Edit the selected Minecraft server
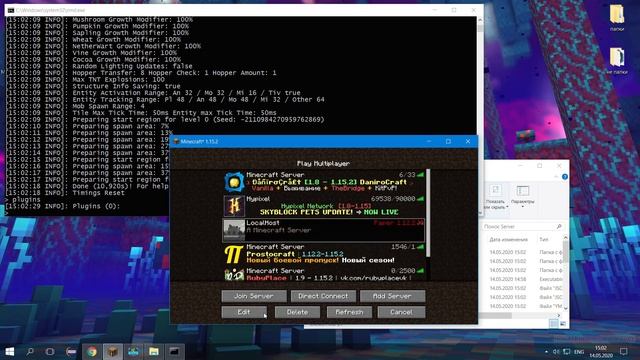 244,312
